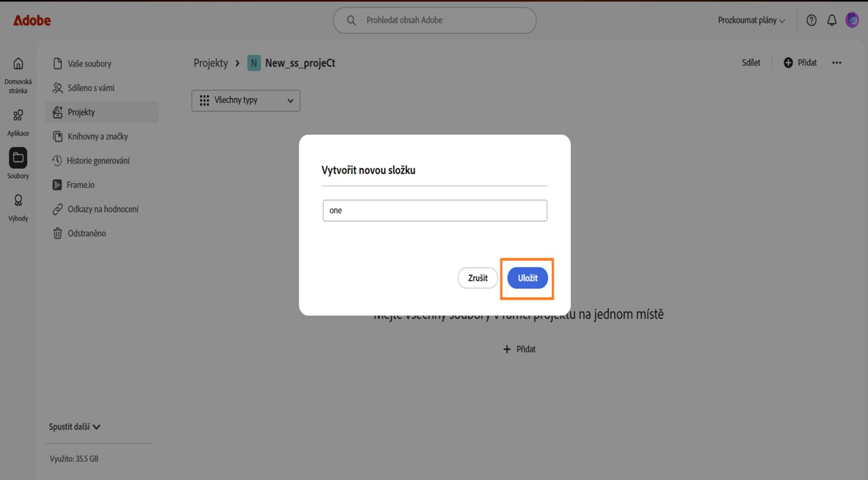
Task: Show notifications via the bell icon
Action: point(832,20)
